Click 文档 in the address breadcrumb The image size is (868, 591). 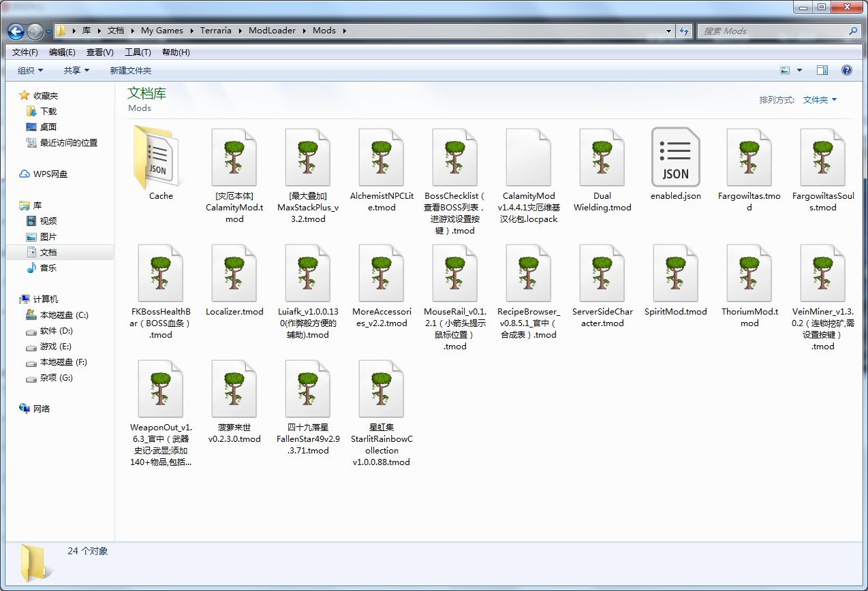(x=116, y=31)
